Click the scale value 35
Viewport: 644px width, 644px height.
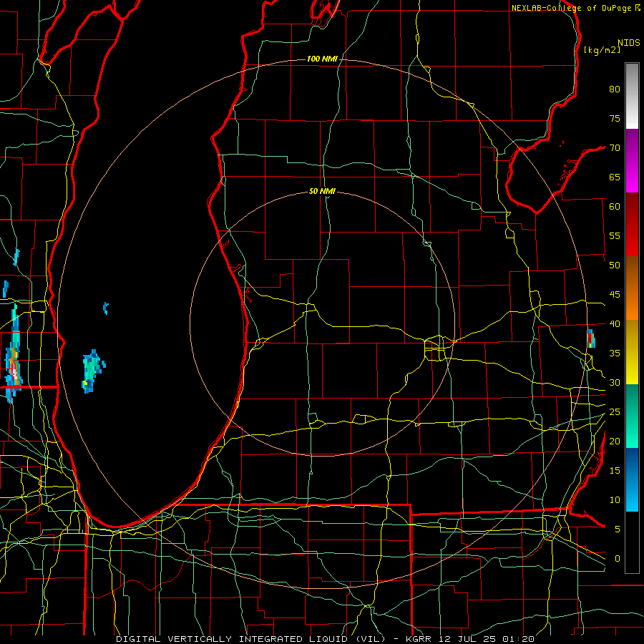pyautogui.click(x=615, y=353)
